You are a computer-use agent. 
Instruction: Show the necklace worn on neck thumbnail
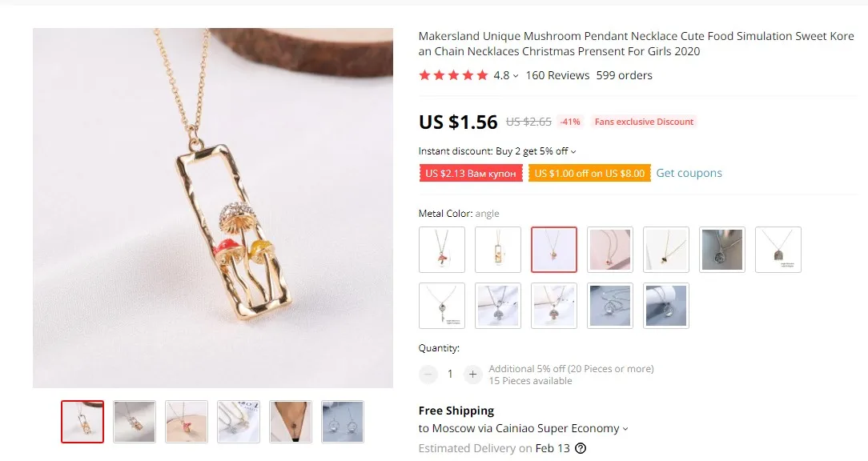291,422
